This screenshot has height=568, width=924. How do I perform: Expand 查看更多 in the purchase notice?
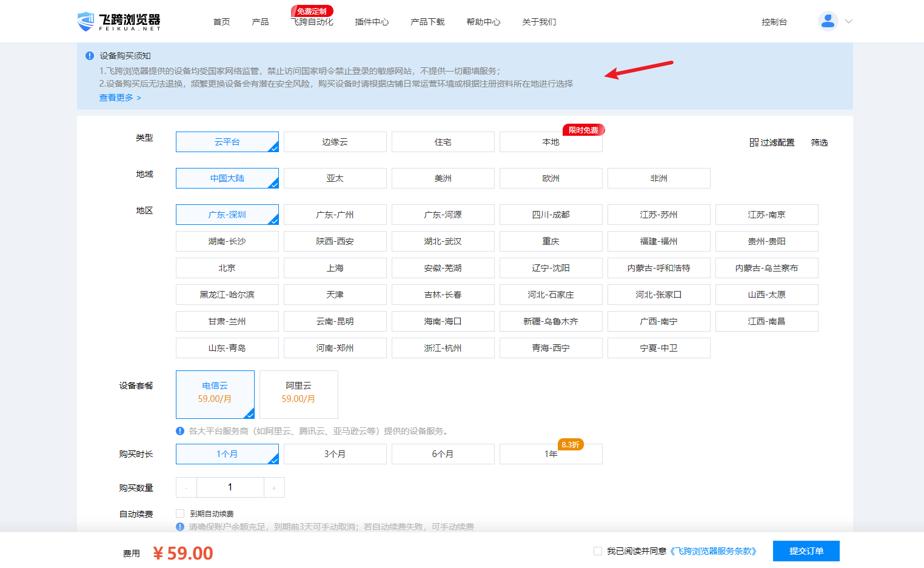click(x=120, y=98)
